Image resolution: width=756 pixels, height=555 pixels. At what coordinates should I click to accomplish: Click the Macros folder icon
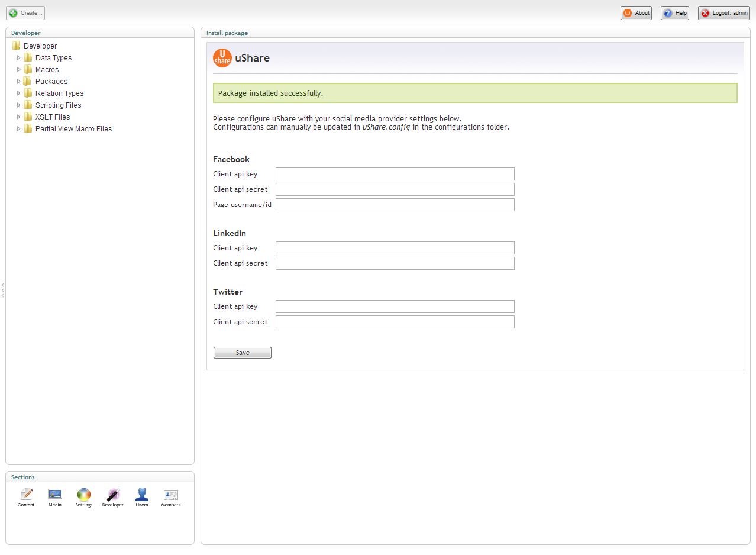[28, 70]
